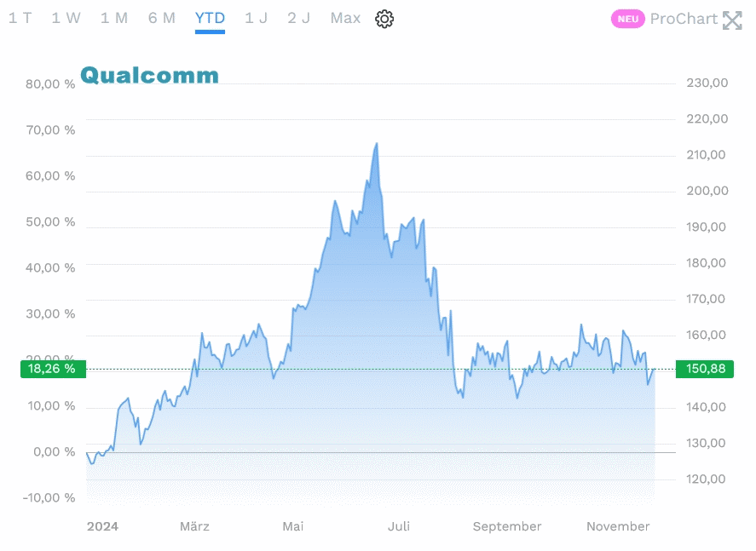
Task: Open the ProChart link
Action: point(684,19)
